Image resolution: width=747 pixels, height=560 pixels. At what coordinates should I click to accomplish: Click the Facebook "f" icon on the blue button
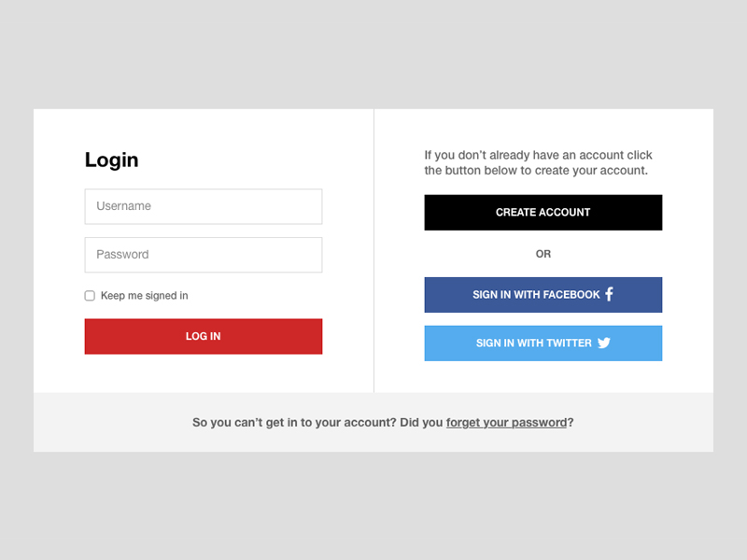coord(609,294)
